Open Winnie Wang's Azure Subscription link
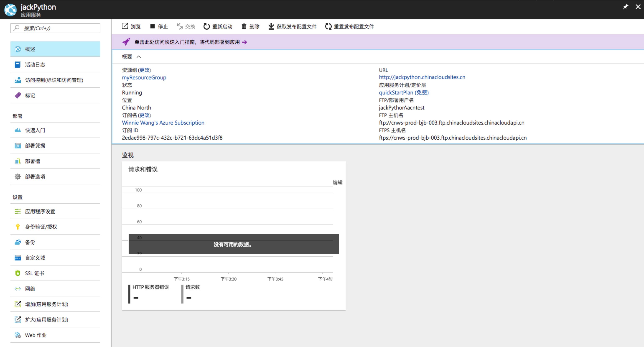The height and width of the screenshot is (347, 644). (163, 122)
